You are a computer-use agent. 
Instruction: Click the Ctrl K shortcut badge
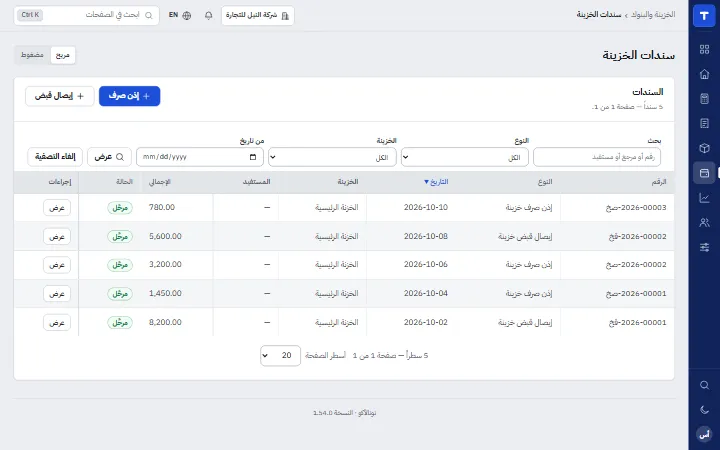30,15
